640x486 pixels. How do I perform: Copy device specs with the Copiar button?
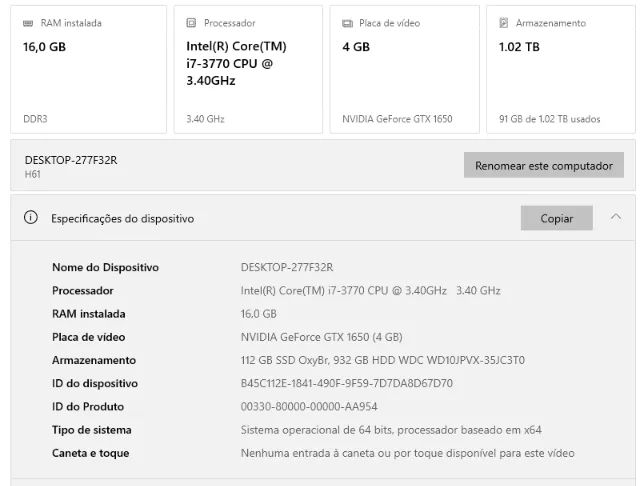click(556, 218)
